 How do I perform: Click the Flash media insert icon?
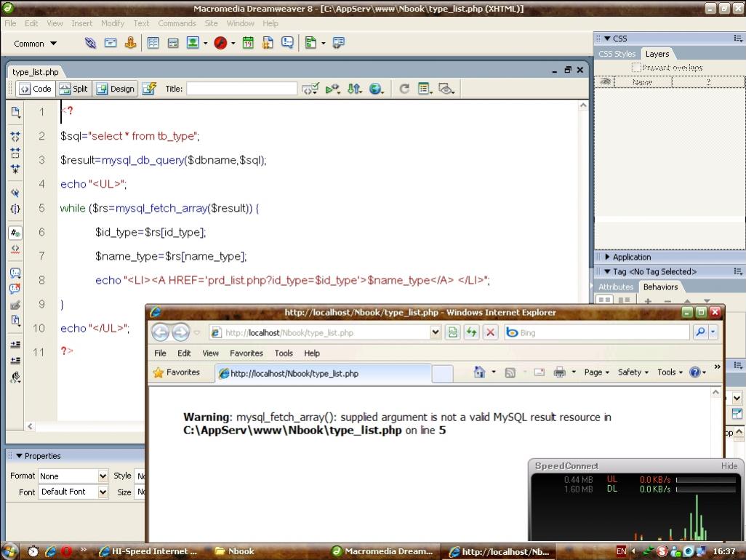point(220,44)
